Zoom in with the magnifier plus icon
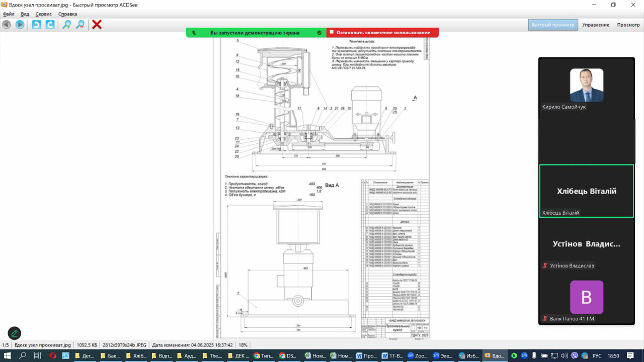Screen dimensions: 644x362 (66, 25)
